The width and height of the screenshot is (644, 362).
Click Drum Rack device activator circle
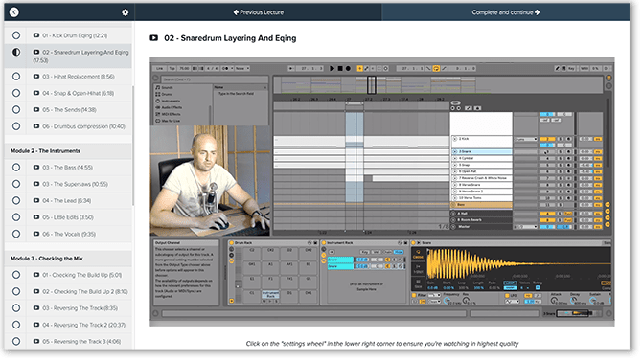(x=231, y=243)
